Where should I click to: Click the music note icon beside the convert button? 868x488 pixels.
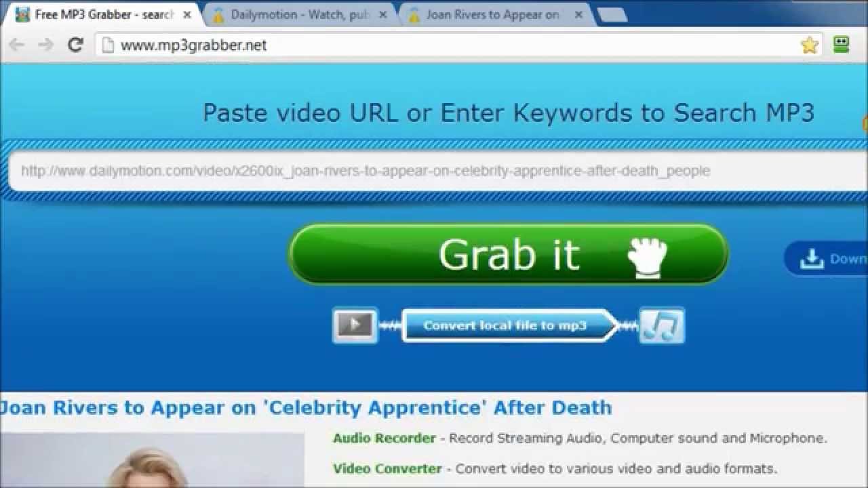tap(662, 325)
